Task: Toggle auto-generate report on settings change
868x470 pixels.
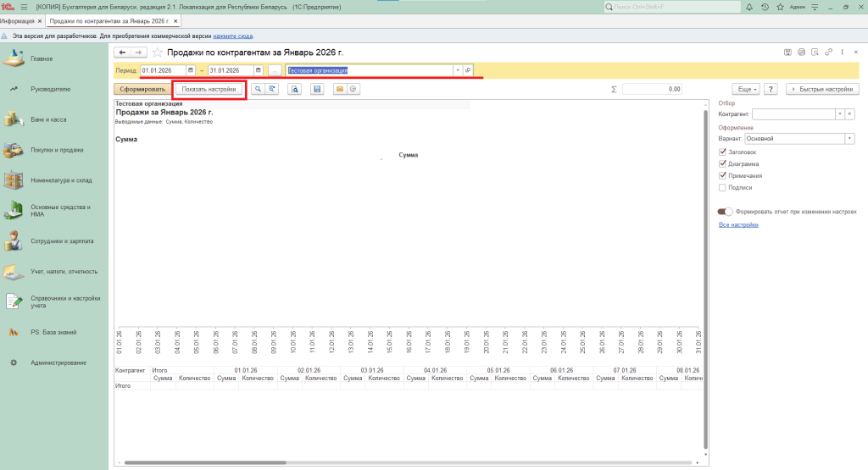Action: [725, 212]
